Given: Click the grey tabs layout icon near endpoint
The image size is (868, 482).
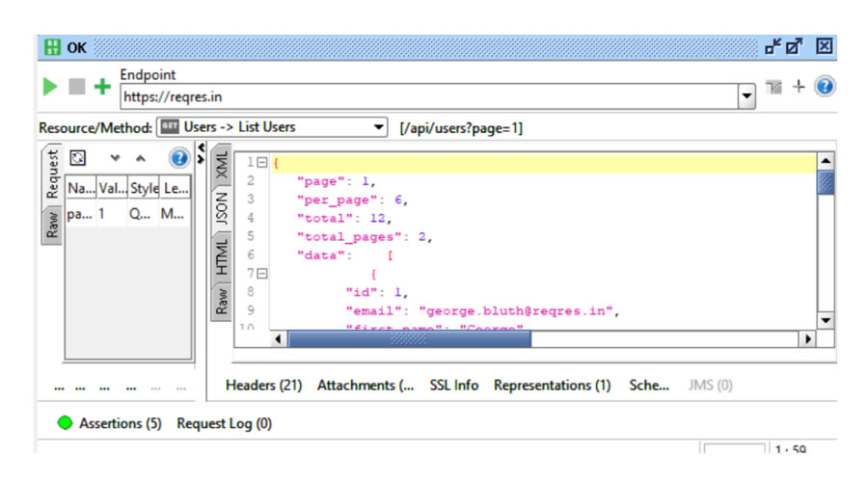Looking at the screenshot, I should [774, 87].
